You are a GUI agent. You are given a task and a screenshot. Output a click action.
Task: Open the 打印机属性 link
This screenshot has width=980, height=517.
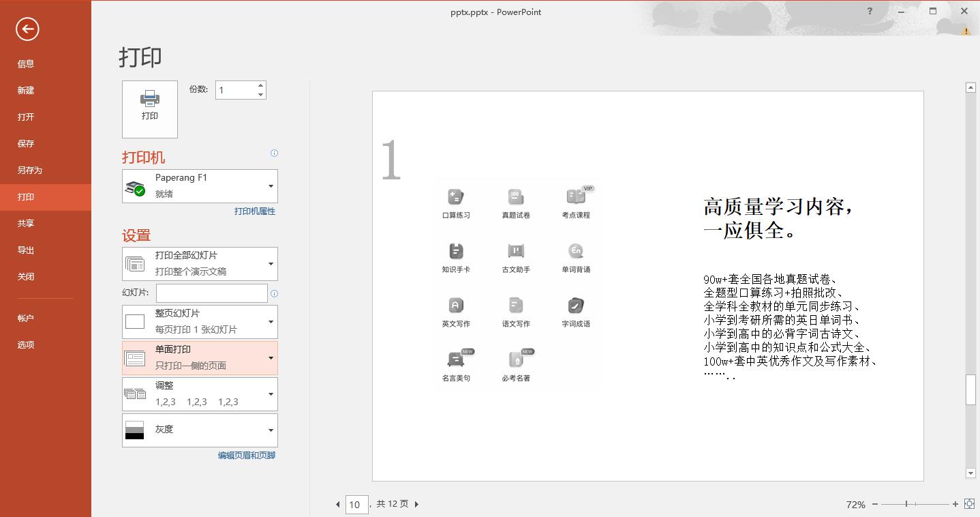255,211
